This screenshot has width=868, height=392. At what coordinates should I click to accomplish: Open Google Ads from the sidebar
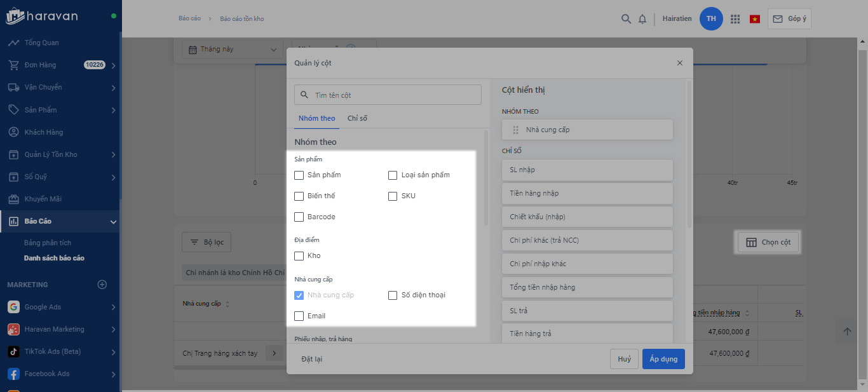43,307
